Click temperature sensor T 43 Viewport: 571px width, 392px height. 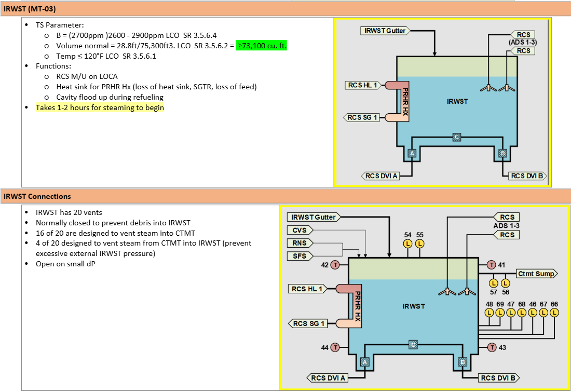point(492,347)
